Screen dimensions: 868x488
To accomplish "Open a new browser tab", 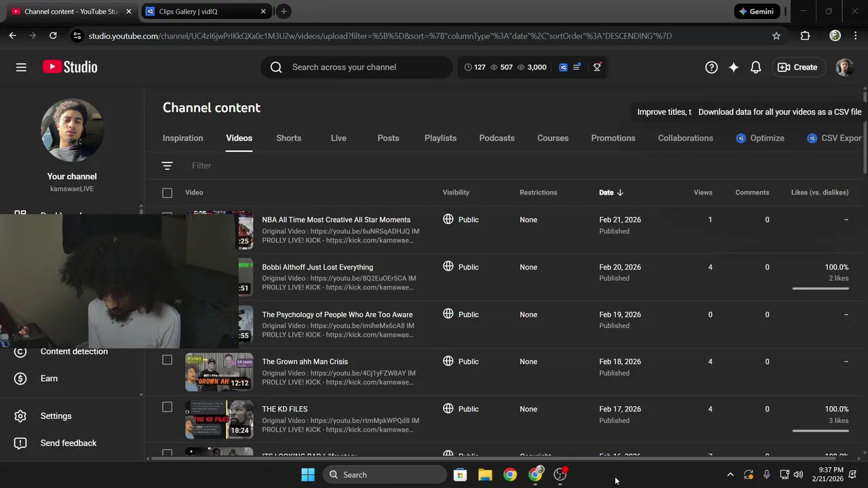I will [x=283, y=12].
